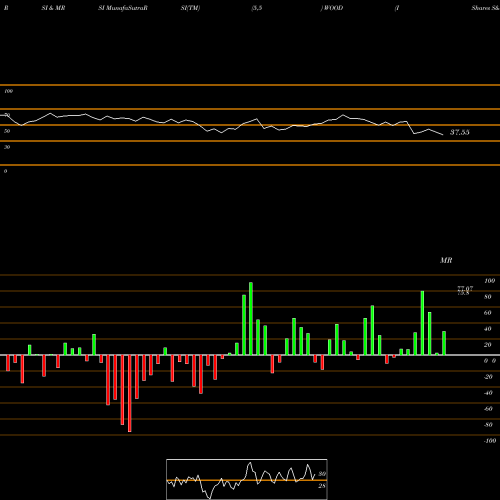Click the -20 label on MR axis
This screenshot has width=500, height=500.
coord(488,377)
